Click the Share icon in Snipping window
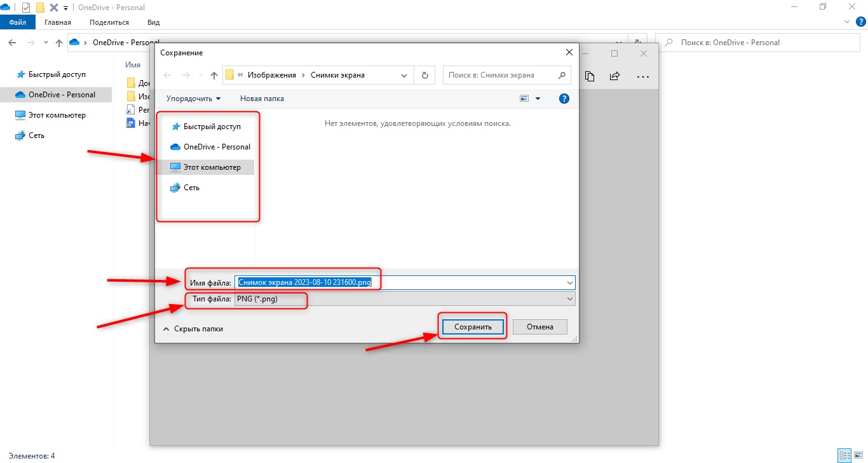The width and height of the screenshot is (868, 463). [614, 76]
